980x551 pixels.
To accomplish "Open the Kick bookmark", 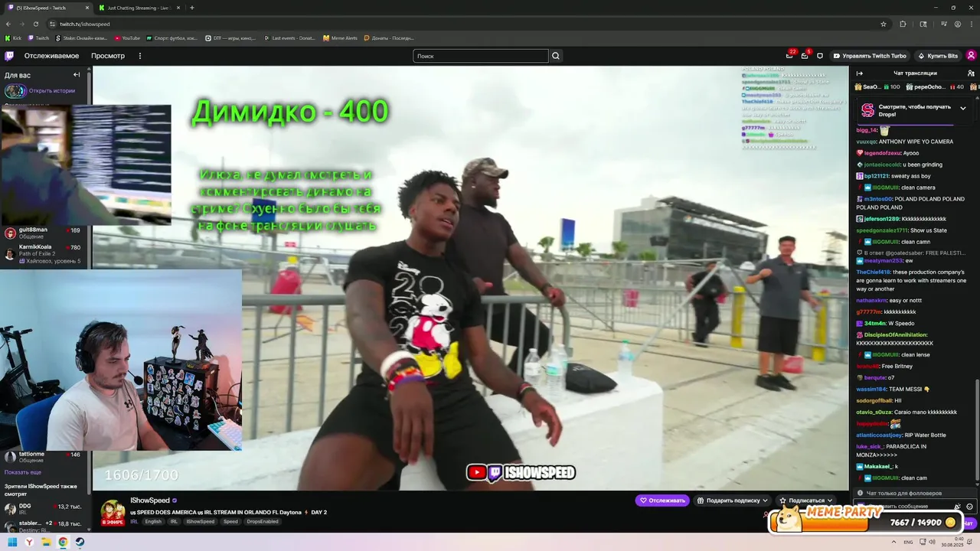I will 14,37.
